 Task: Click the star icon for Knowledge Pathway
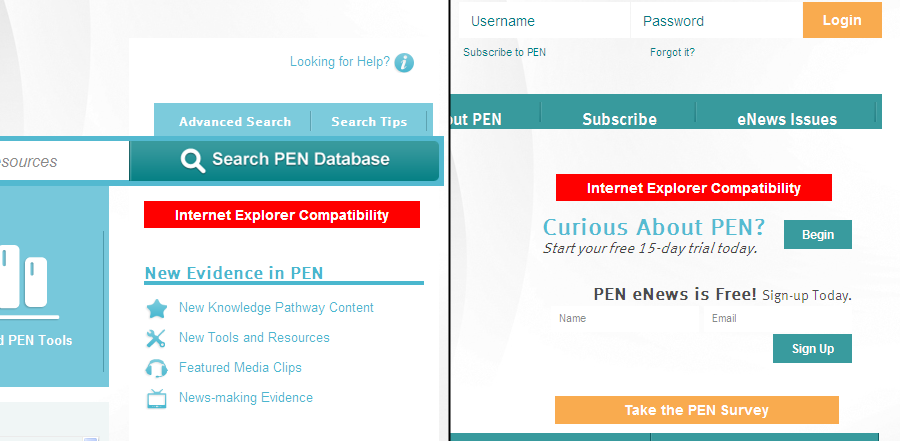(x=156, y=308)
